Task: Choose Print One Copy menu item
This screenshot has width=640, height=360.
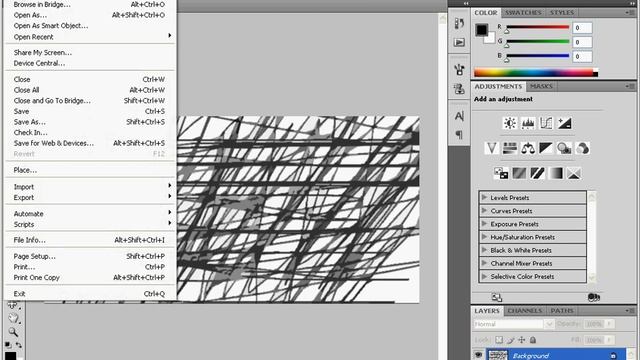Action: [90, 277]
